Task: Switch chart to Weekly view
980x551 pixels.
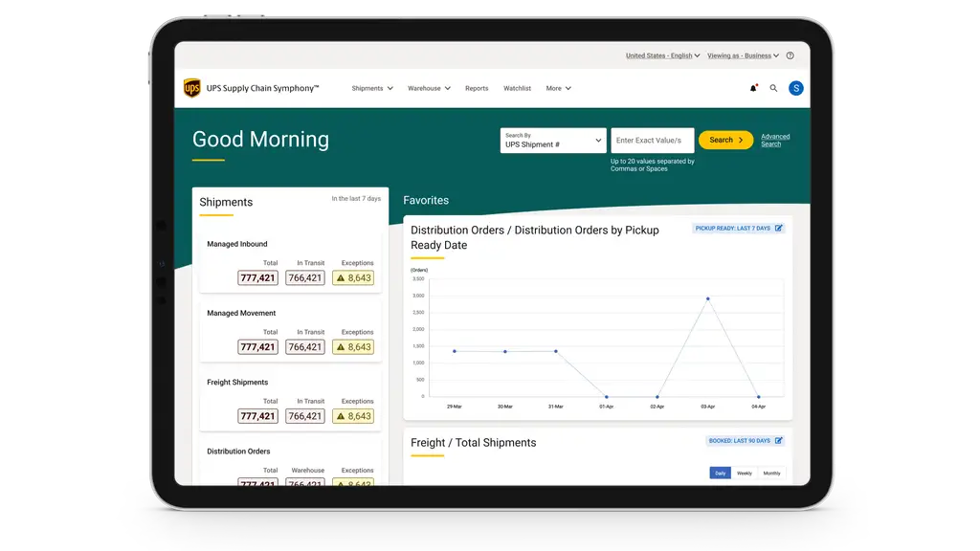Action: pyautogui.click(x=744, y=473)
